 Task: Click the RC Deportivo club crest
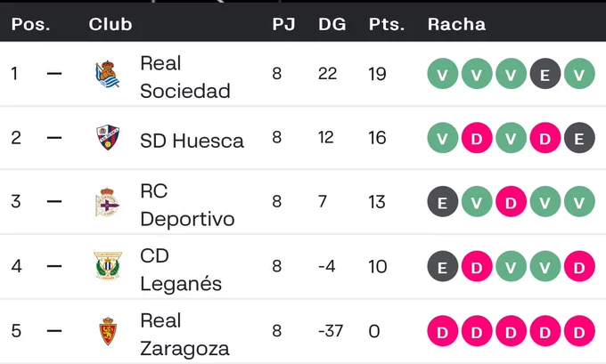click(x=108, y=202)
